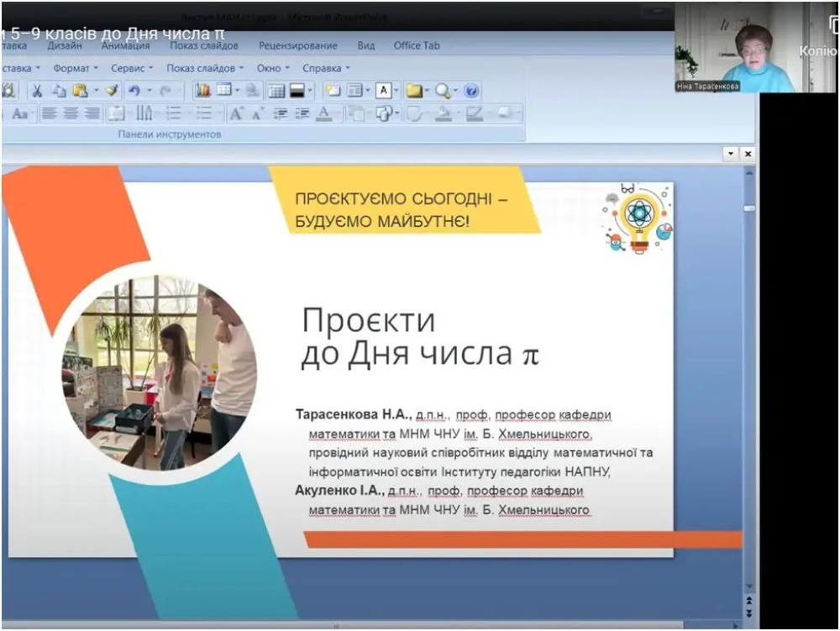Click the Insert Chart icon

click(202, 91)
